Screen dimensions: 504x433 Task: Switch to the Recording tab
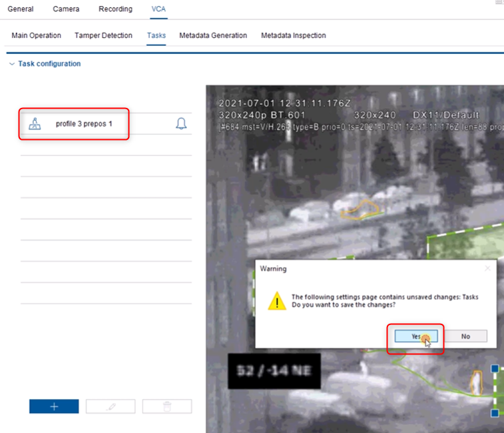[115, 9]
